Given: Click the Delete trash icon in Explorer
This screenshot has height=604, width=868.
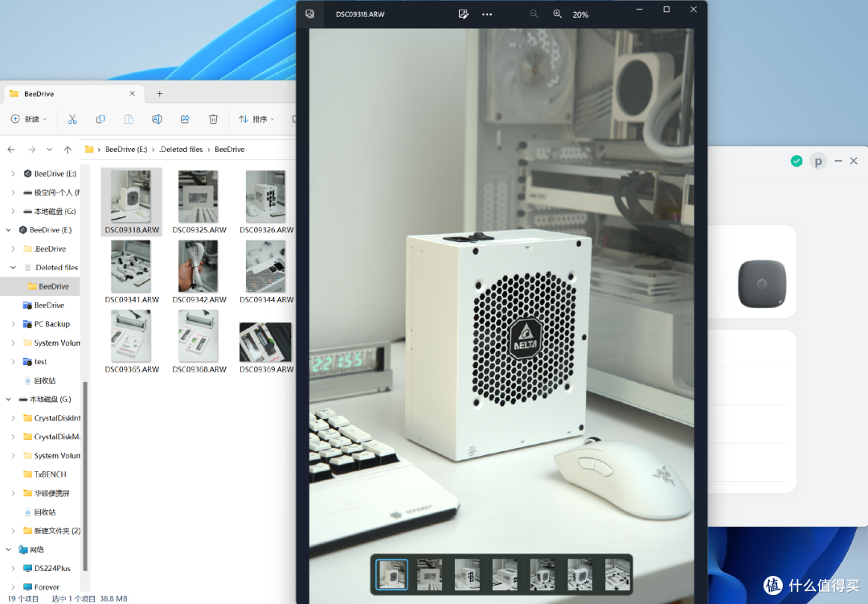Looking at the screenshot, I should coord(213,119).
